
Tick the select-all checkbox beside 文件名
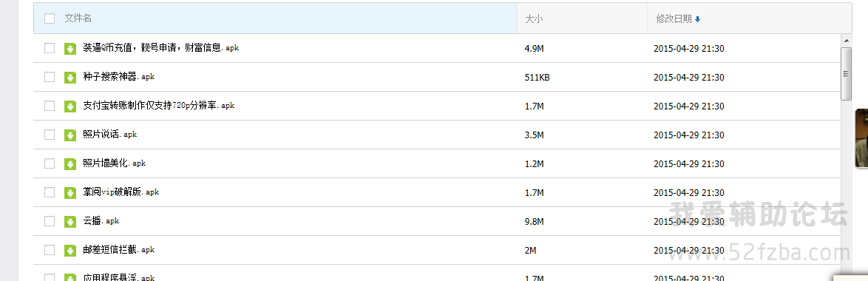tap(50, 18)
